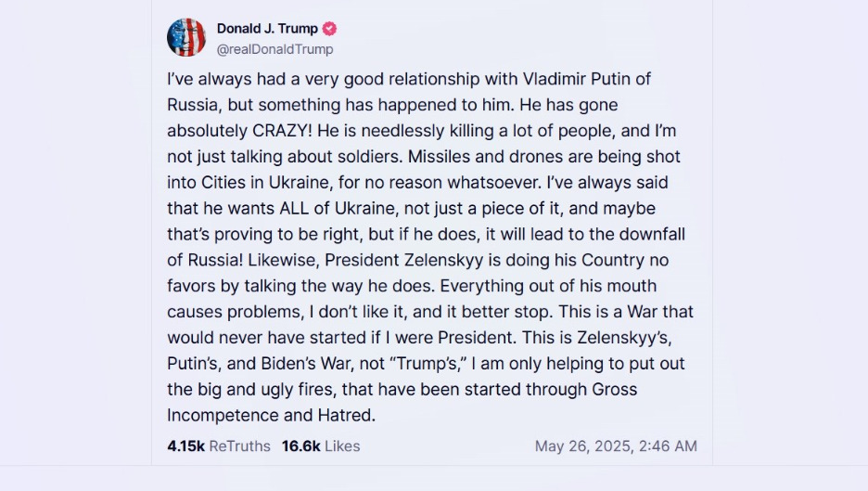This screenshot has width=868, height=491.
Task: Click the Likes label
Action: point(343,446)
